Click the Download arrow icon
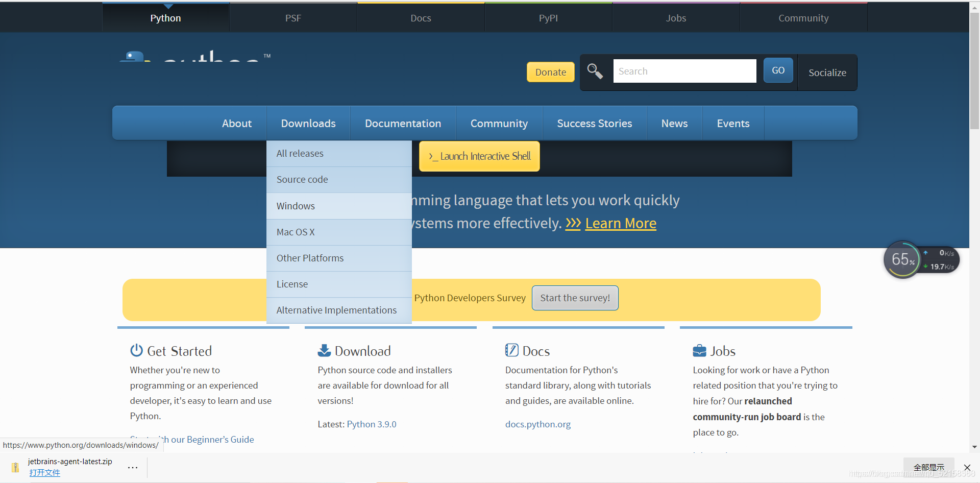 click(324, 350)
